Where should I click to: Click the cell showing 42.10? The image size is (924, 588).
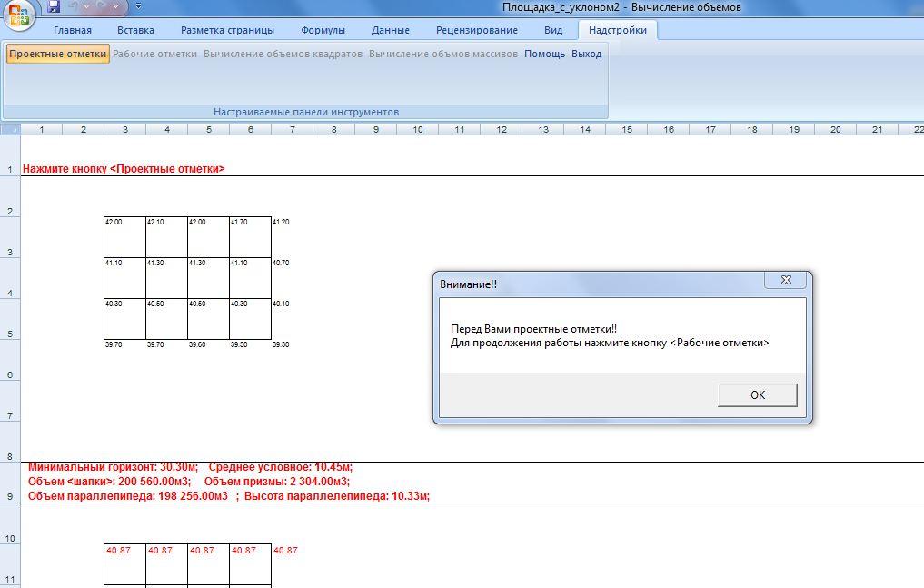tap(167, 237)
